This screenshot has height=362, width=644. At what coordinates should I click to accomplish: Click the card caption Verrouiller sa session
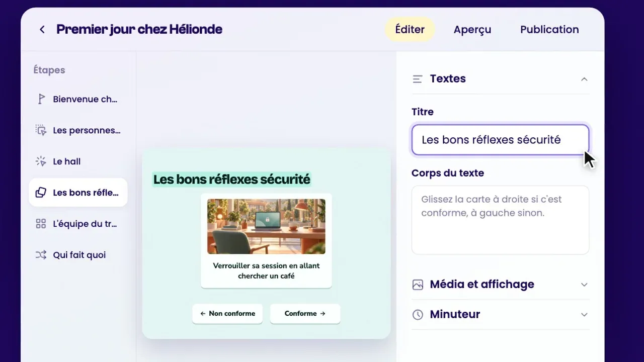tap(266, 270)
